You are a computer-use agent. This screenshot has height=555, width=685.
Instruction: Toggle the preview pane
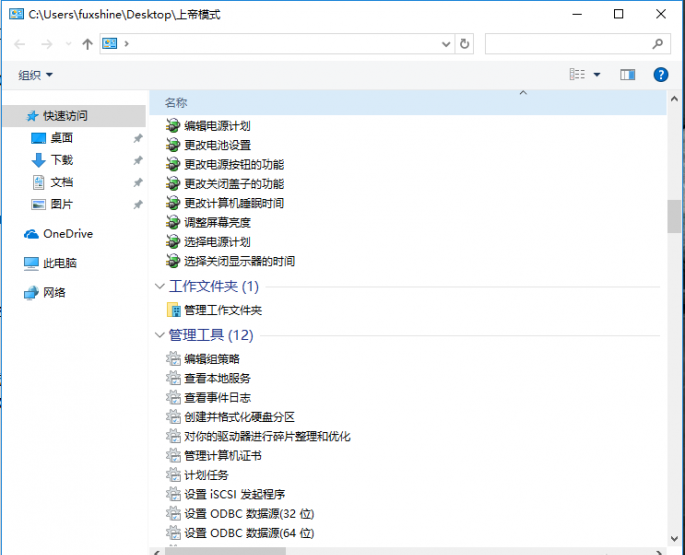point(627,75)
